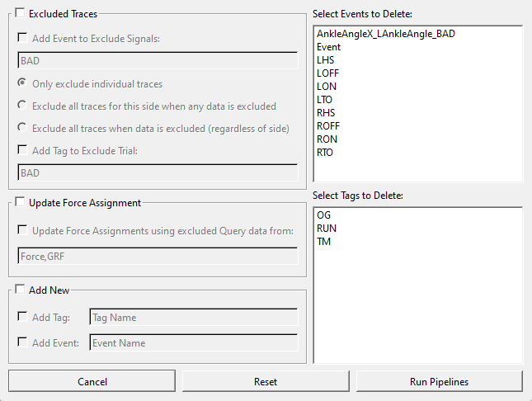Enable the Update Force Assignment group
The width and height of the screenshot is (532, 401).
pos(20,202)
